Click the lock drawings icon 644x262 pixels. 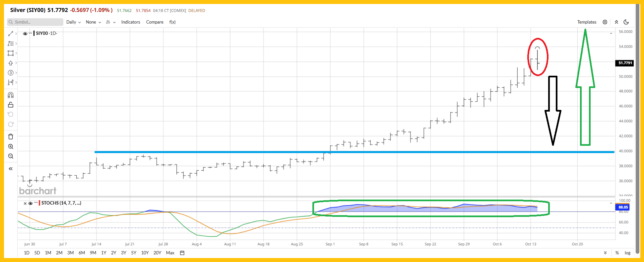(x=11, y=105)
